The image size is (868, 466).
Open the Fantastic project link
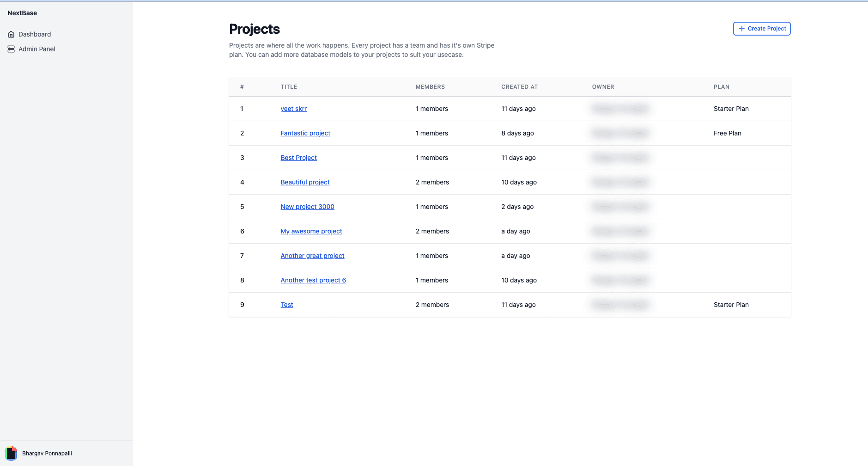tap(305, 133)
